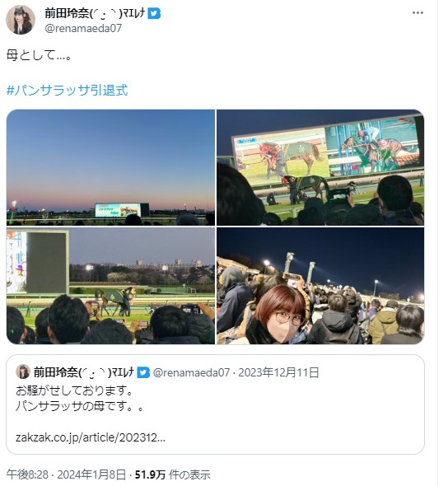
Task: Open the quoted tweet handle @renamaeda07
Action: 191,372
